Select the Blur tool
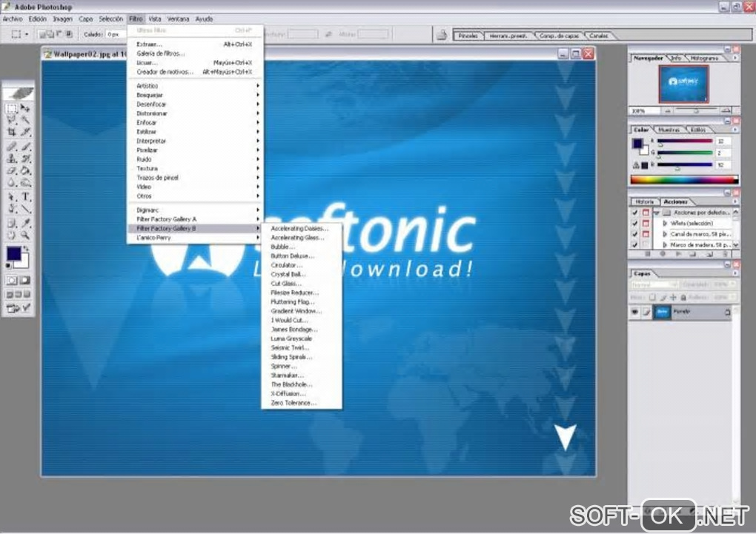 [12, 182]
